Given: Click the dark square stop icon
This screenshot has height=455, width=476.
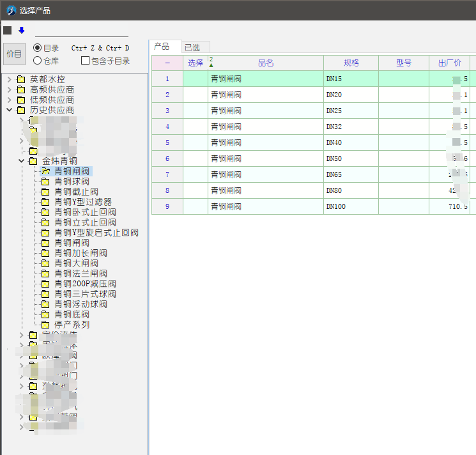Looking at the screenshot, I should tap(7, 30).
